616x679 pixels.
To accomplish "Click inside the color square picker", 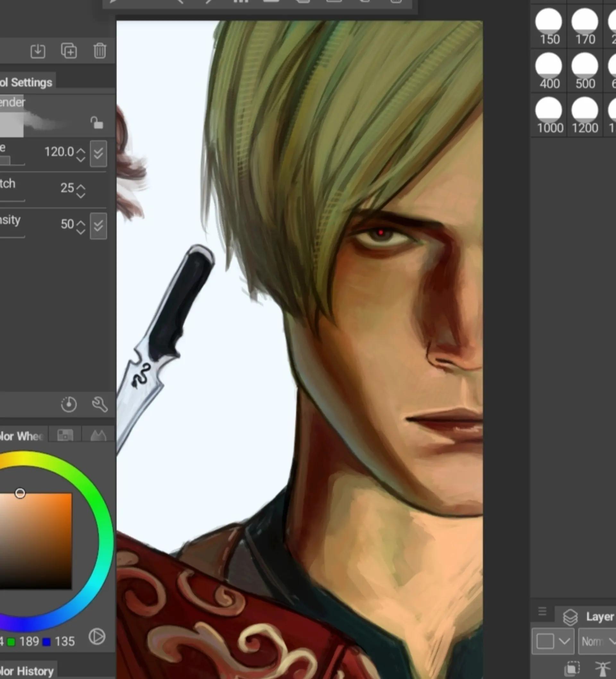I will (x=36, y=541).
